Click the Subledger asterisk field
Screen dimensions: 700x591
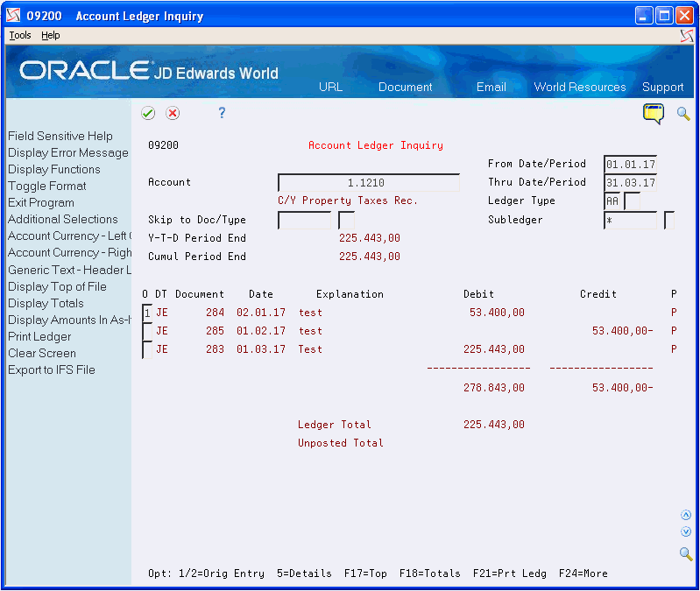(631, 221)
